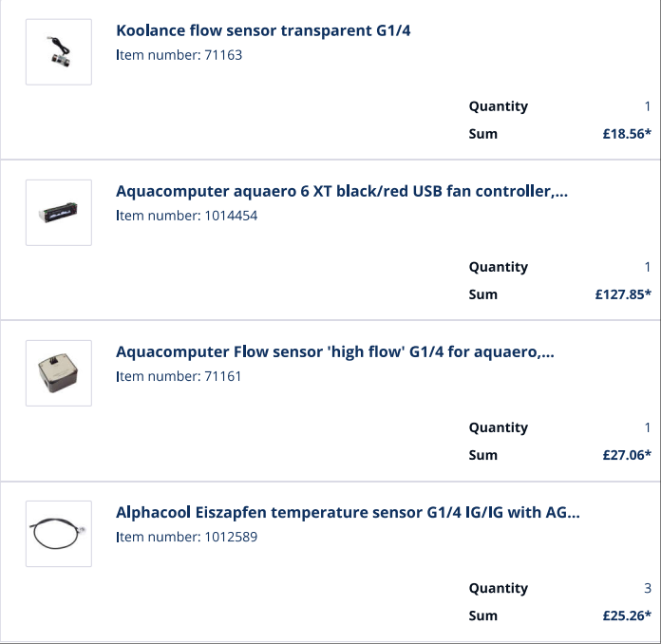Image resolution: width=661 pixels, height=644 pixels.
Task: Click the £27.06 sum price
Action: [626, 455]
